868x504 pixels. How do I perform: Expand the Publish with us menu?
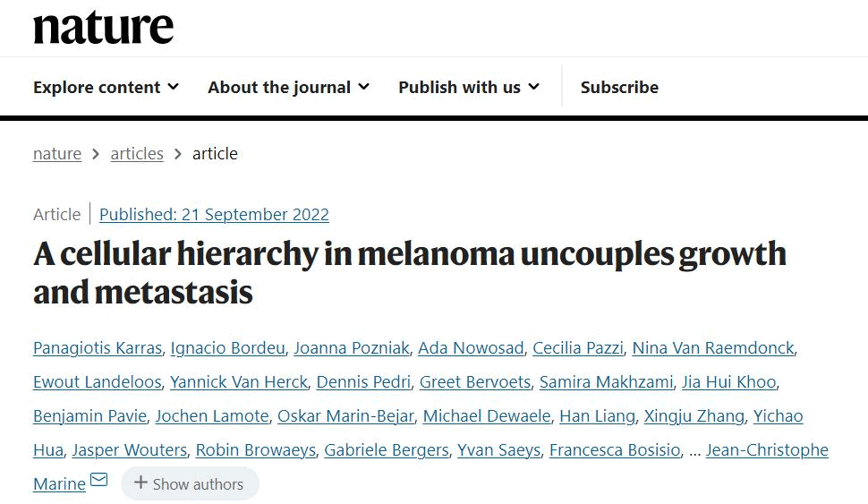tap(469, 87)
